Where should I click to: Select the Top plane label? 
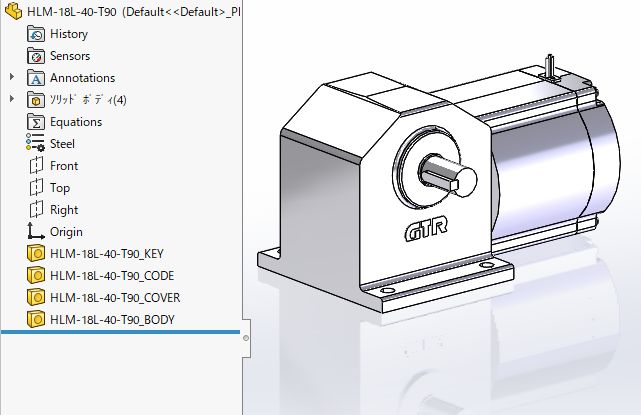pyautogui.click(x=60, y=188)
